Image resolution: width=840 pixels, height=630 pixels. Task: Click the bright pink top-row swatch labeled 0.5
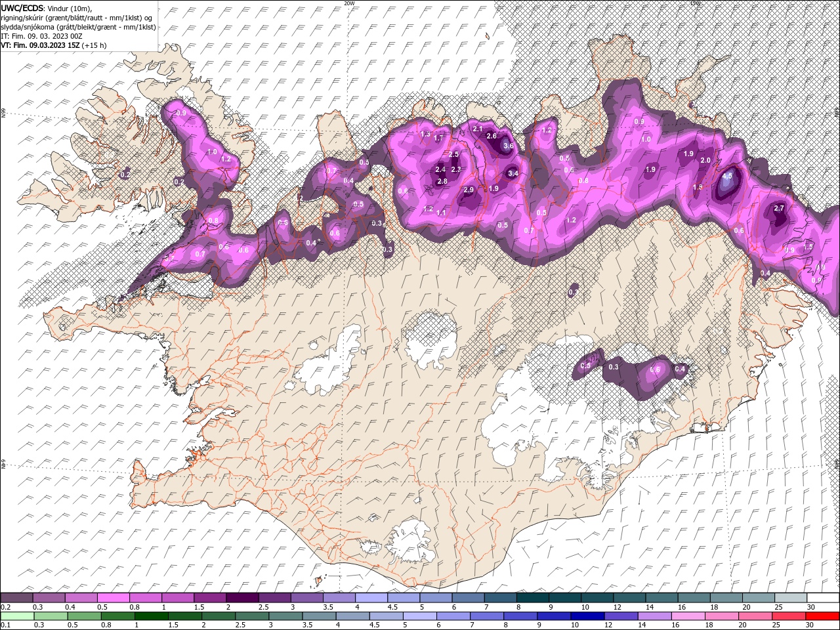113,598
